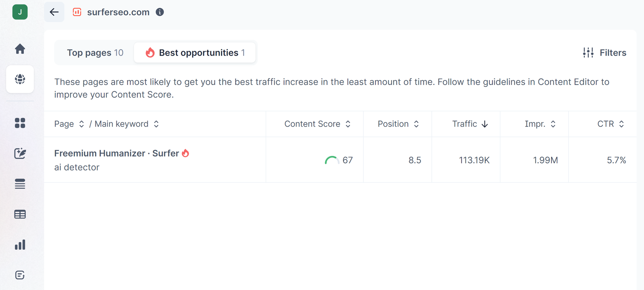
Task: Click the red Surfer logo beside surferseo.com
Action: tap(76, 12)
